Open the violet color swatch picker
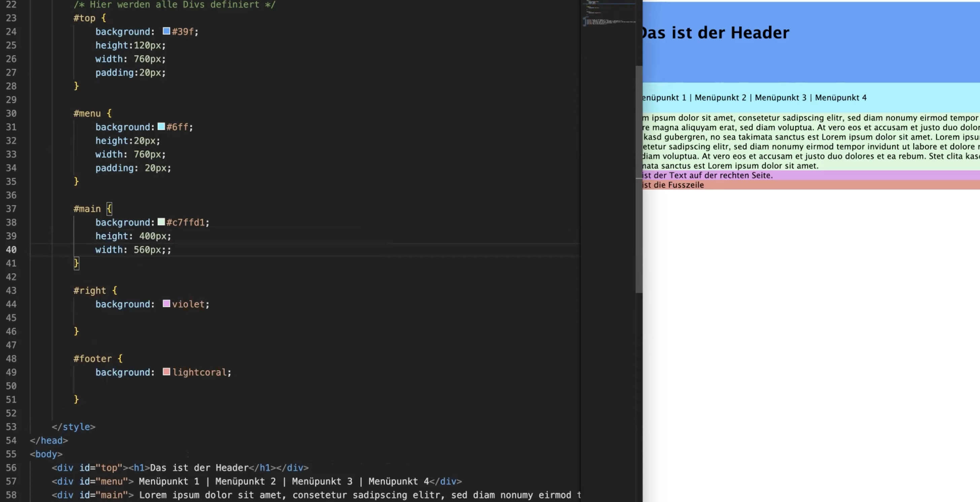The height and width of the screenshot is (502, 980). [166, 304]
